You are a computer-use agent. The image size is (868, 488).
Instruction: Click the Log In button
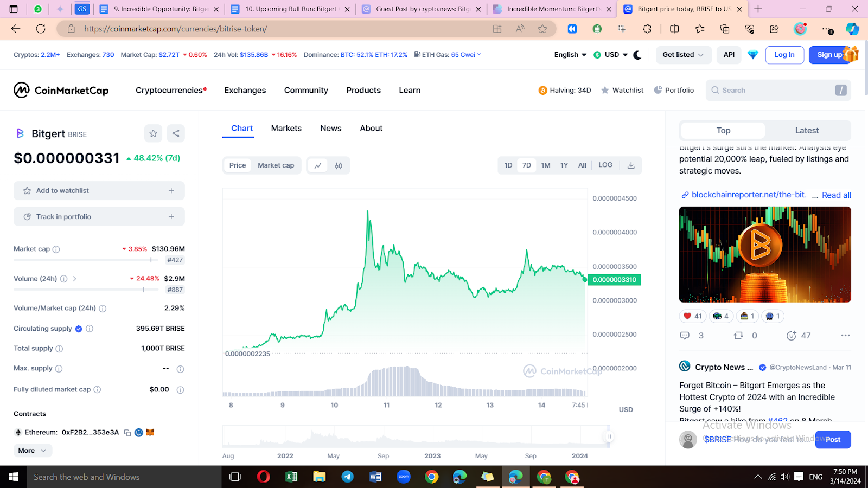pyautogui.click(x=784, y=55)
